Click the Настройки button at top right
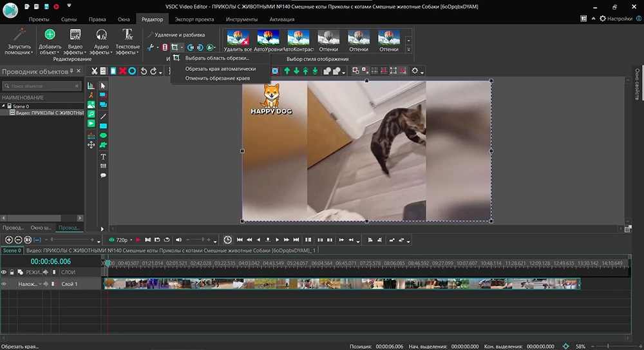 pyautogui.click(x=620, y=19)
